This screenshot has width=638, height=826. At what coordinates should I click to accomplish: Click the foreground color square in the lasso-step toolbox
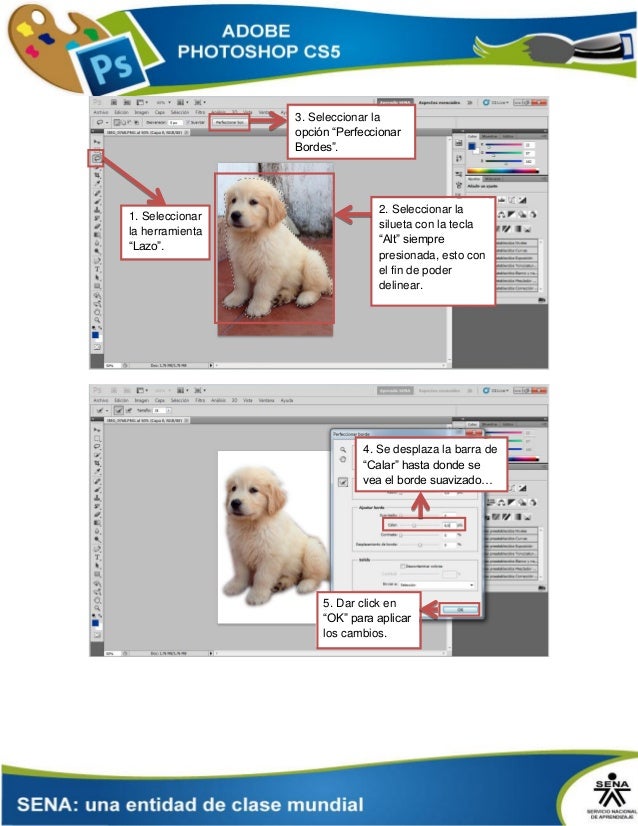(x=95, y=335)
